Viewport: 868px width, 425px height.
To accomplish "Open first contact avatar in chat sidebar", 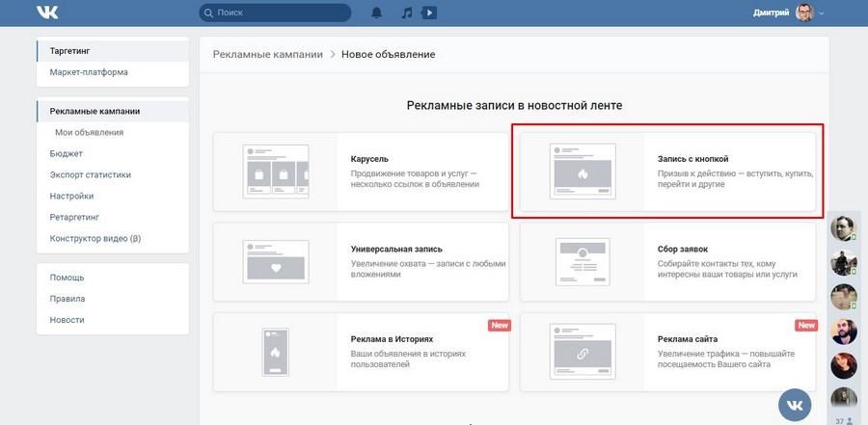I will tap(844, 228).
